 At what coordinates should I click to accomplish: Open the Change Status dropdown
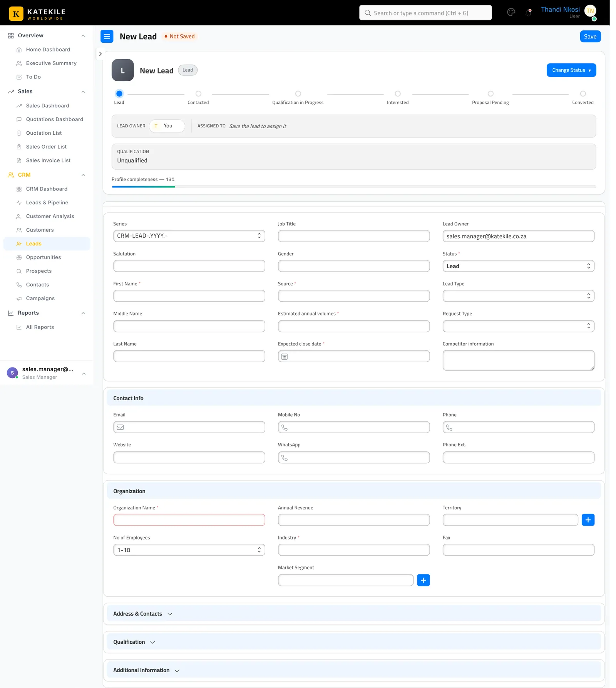tap(571, 70)
